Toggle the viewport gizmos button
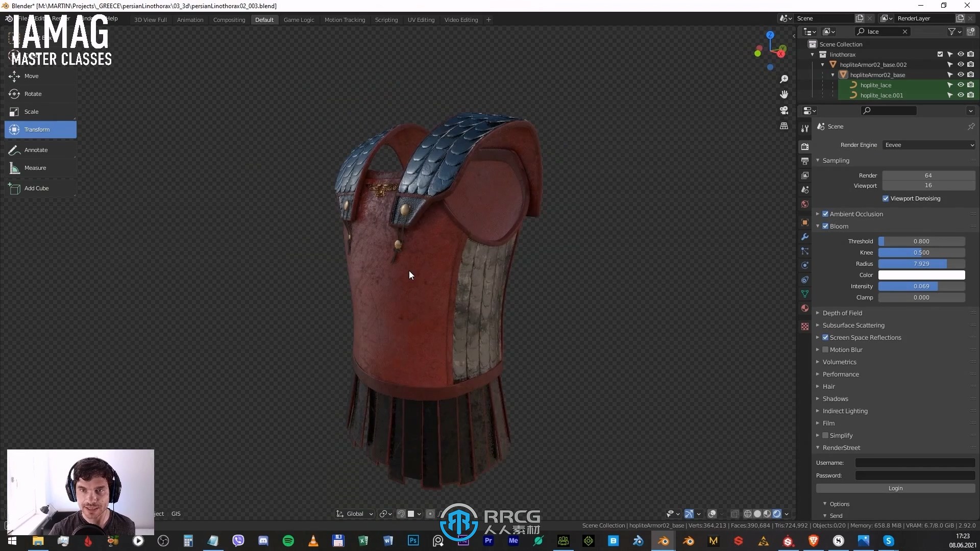Screen dimensions: 980x551 (x=689, y=514)
